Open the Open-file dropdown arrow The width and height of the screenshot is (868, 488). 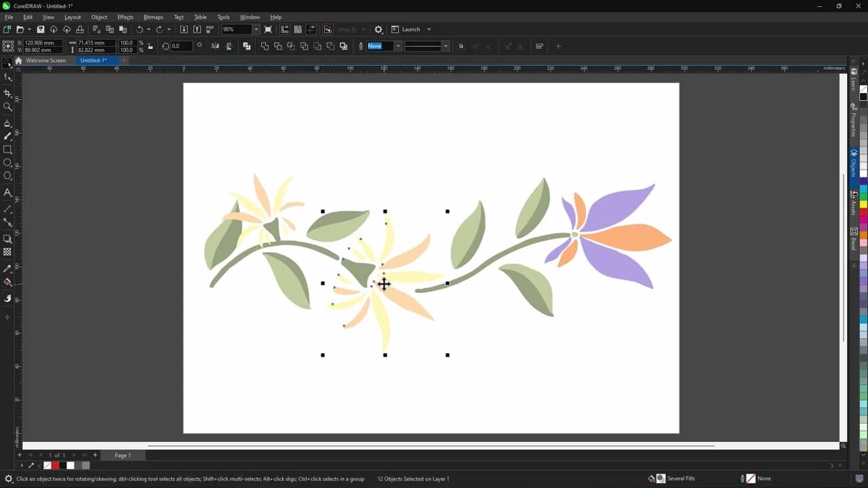(x=29, y=29)
